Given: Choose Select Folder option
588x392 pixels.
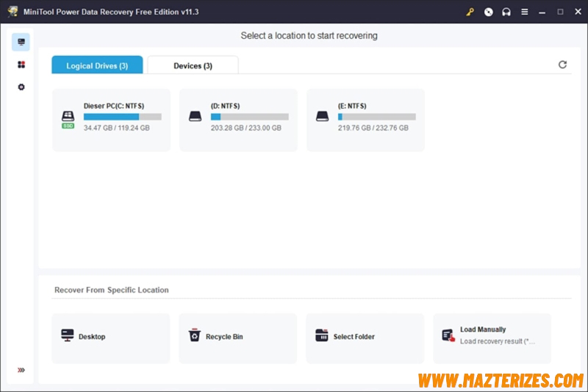Looking at the screenshot, I should (x=365, y=338).
